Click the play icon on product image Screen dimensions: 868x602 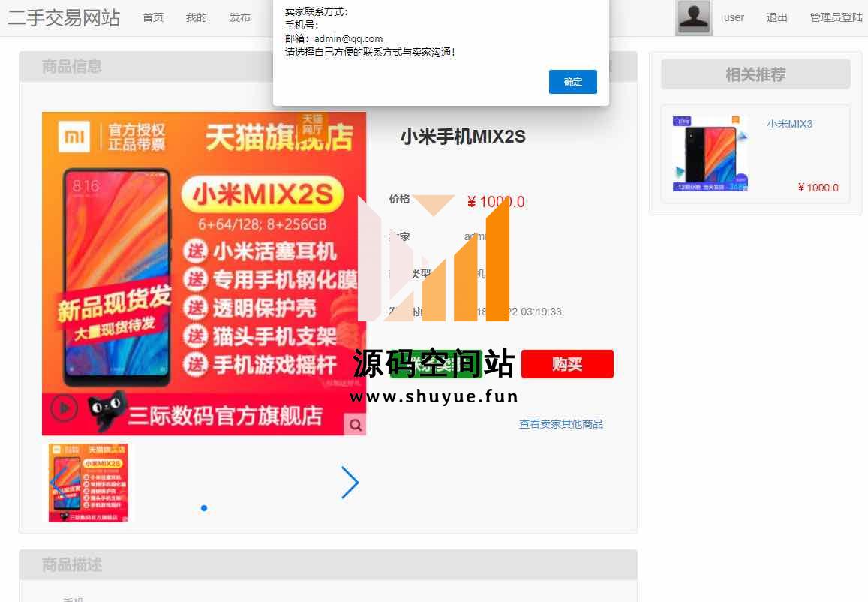64,409
